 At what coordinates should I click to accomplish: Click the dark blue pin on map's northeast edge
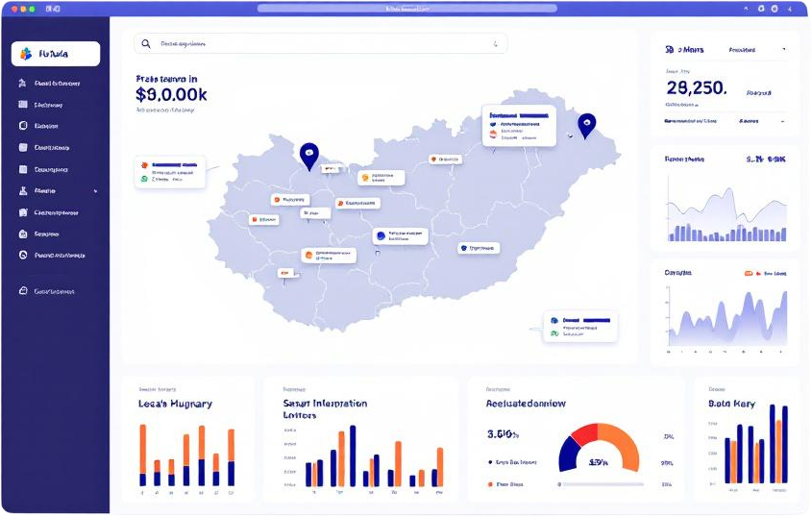pyautogui.click(x=586, y=124)
